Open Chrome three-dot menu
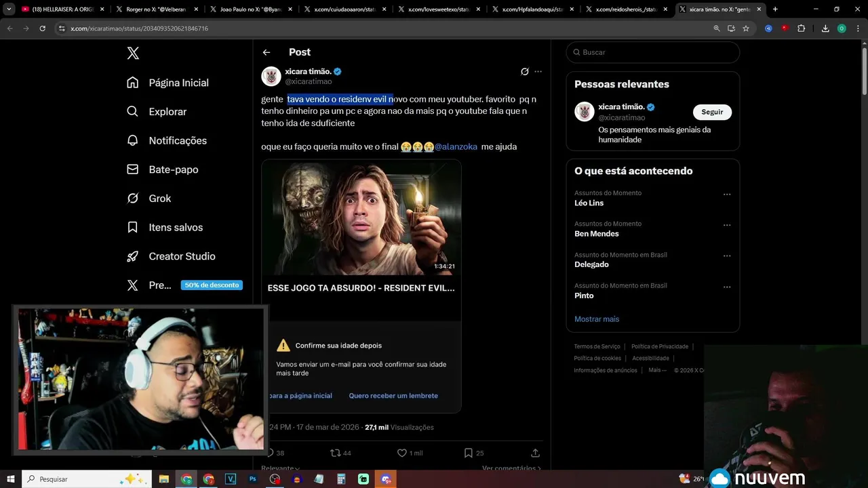The width and height of the screenshot is (868, 488). [x=858, y=28]
